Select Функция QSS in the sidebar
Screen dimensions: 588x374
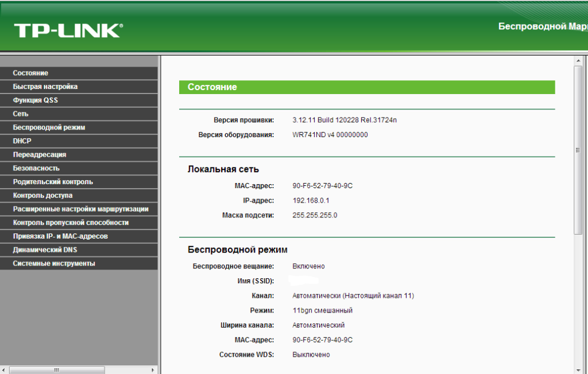[x=36, y=100]
